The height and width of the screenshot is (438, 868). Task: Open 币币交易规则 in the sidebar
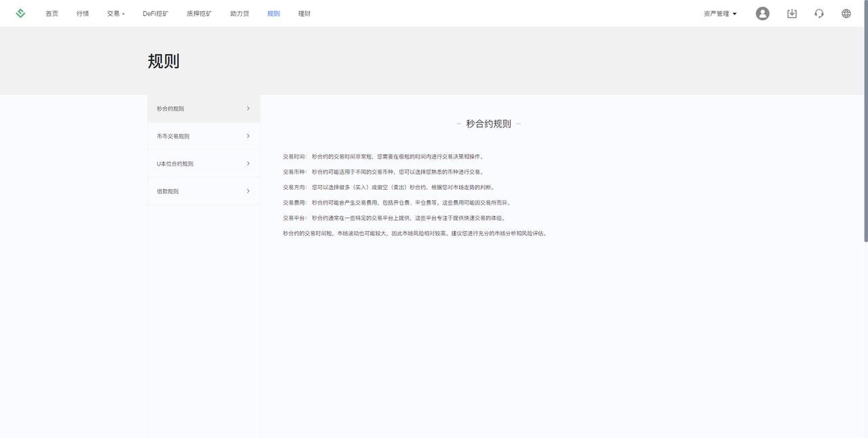point(203,136)
